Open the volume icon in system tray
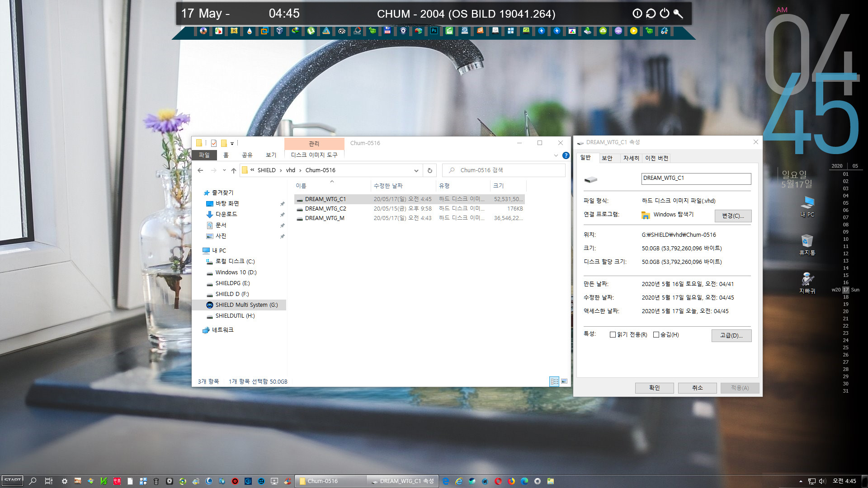 point(822,481)
